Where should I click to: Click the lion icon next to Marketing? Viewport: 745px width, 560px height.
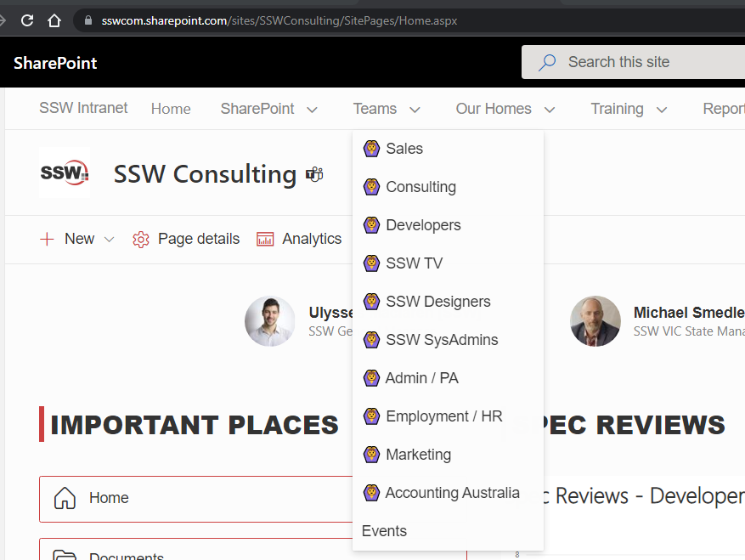pos(371,455)
